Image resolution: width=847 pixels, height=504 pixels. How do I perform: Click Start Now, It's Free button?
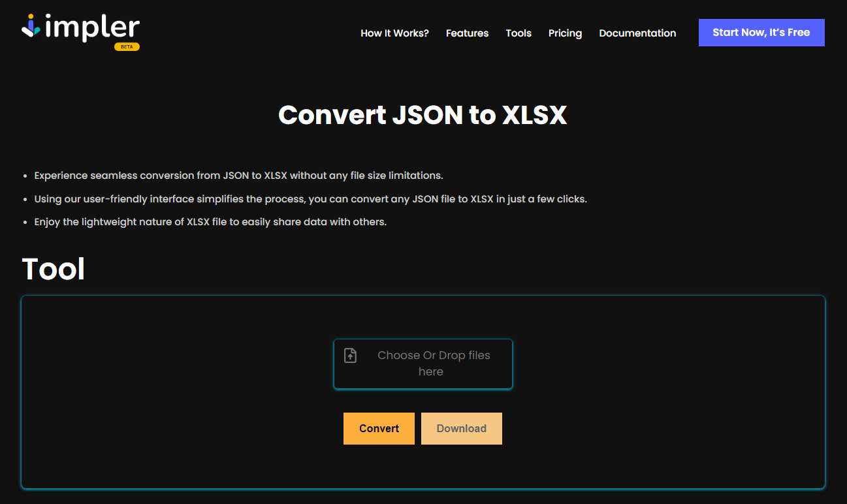[761, 33]
